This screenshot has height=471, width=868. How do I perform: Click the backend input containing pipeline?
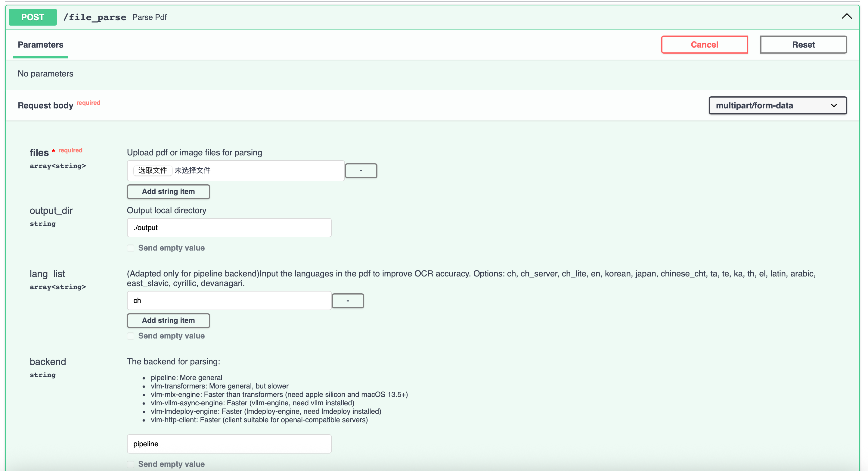tap(229, 444)
